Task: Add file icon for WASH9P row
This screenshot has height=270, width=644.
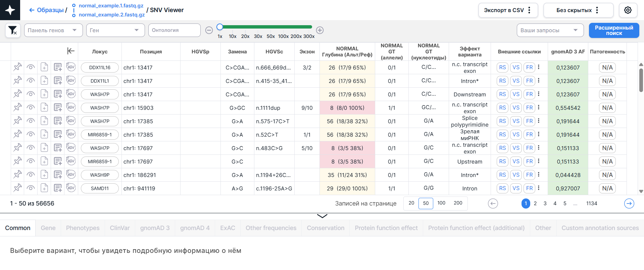Action: point(44,175)
